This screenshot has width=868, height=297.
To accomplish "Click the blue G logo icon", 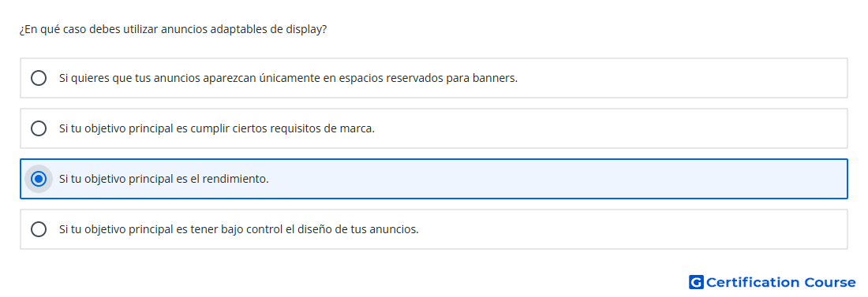I will (x=696, y=283).
